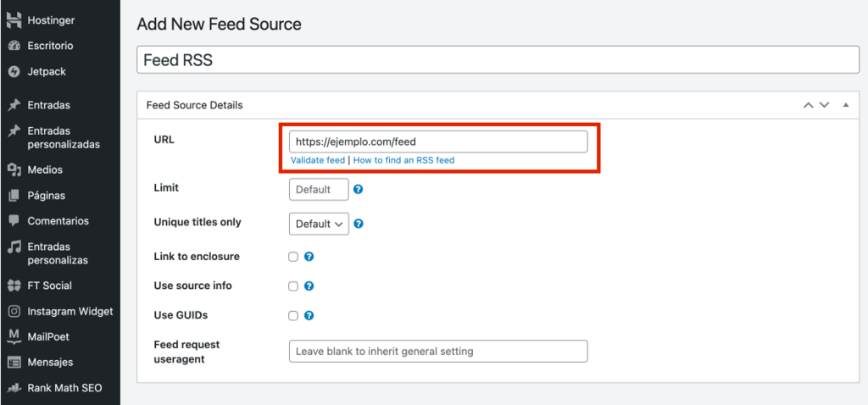Click the Hostinger logo icon in sidebar

click(14, 19)
